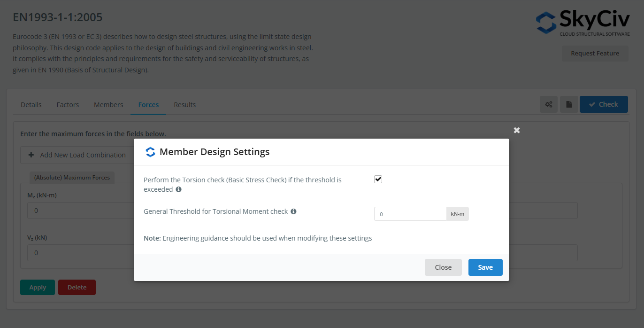Click the SkyCiv logo

(x=583, y=23)
